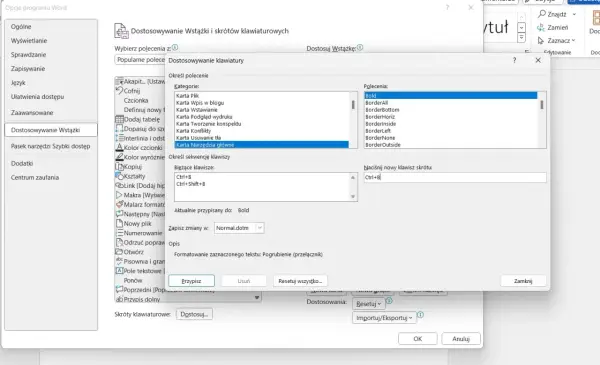Click Anuluj in Word options dialog
Screen dimensions: 600x365
pyautogui.click(x=461, y=339)
